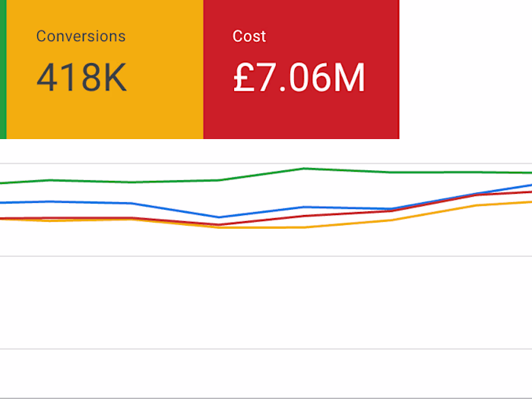Select the yellow Conversions metric card
Image resolution: width=532 pixels, height=399 pixels.
click(x=105, y=69)
